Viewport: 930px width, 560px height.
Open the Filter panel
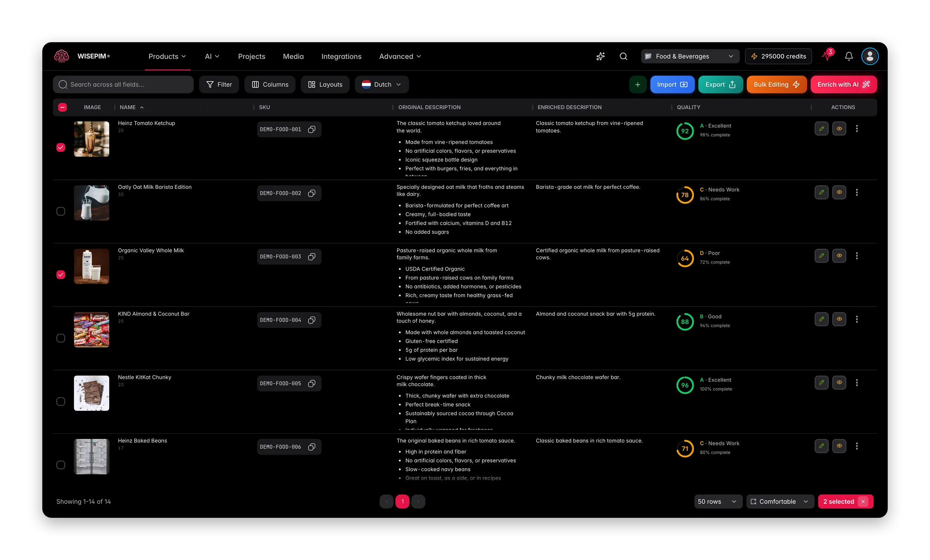point(219,84)
